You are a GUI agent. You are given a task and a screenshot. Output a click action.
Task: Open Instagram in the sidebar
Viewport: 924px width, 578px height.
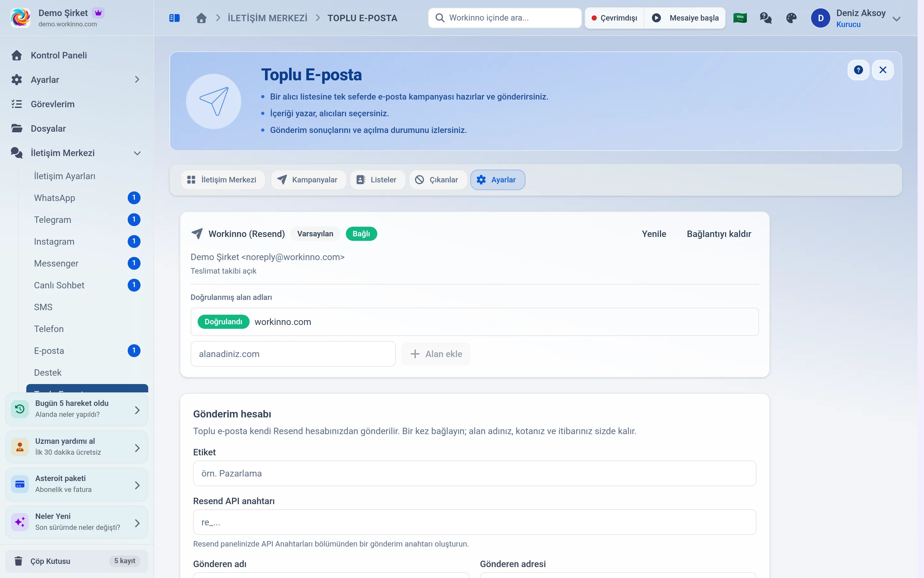coord(87,241)
